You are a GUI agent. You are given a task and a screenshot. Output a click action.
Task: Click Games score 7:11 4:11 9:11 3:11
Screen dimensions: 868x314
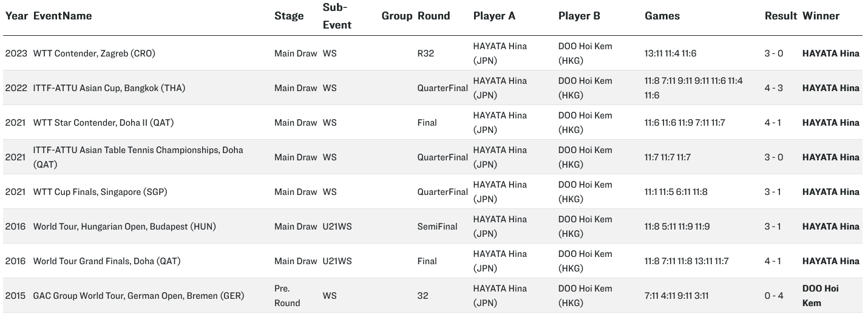coord(676,296)
